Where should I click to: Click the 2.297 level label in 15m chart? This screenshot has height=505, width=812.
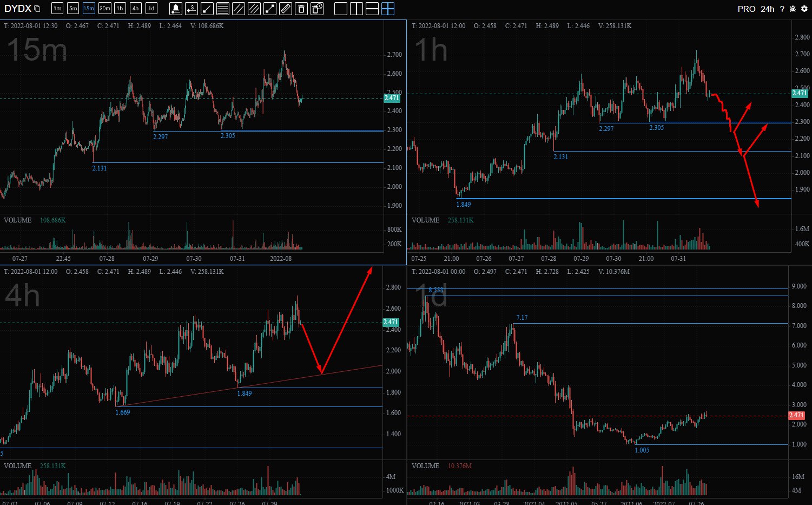161,136
